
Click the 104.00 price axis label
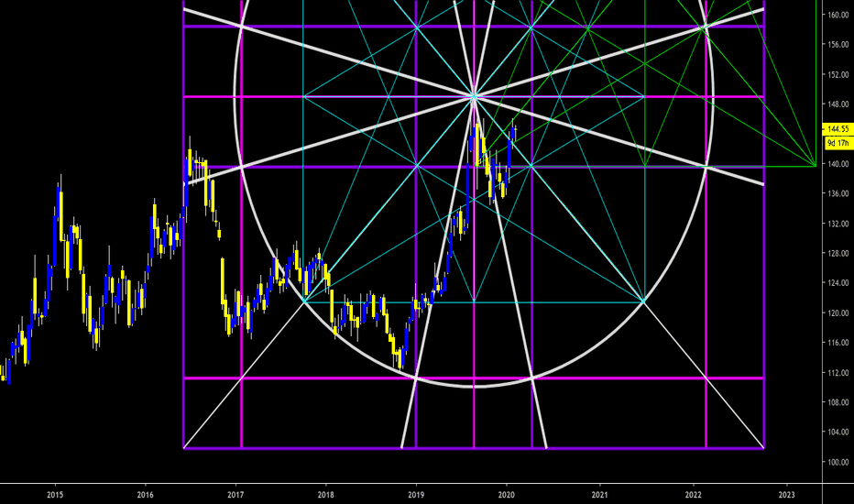pyautogui.click(x=838, y=432)
